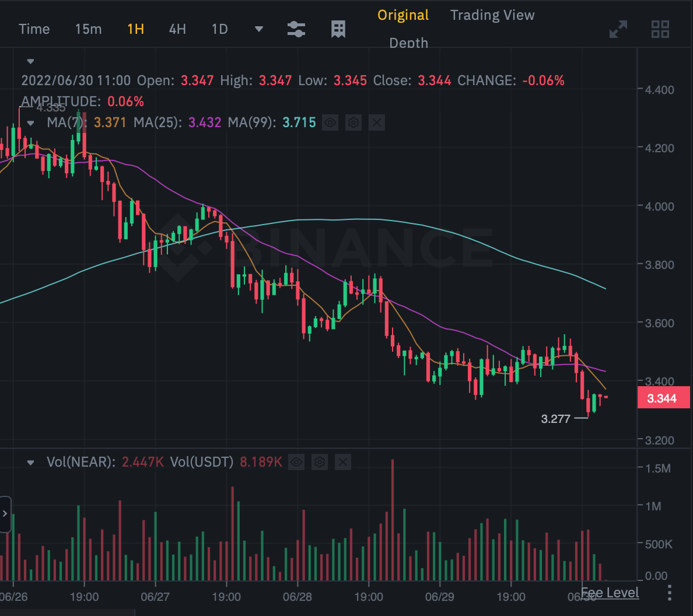Image resolution: width=693 pixels, height=616 pixels.
Task: Open the multi-chart grid layout icon
Action: [x=660, y=29]
